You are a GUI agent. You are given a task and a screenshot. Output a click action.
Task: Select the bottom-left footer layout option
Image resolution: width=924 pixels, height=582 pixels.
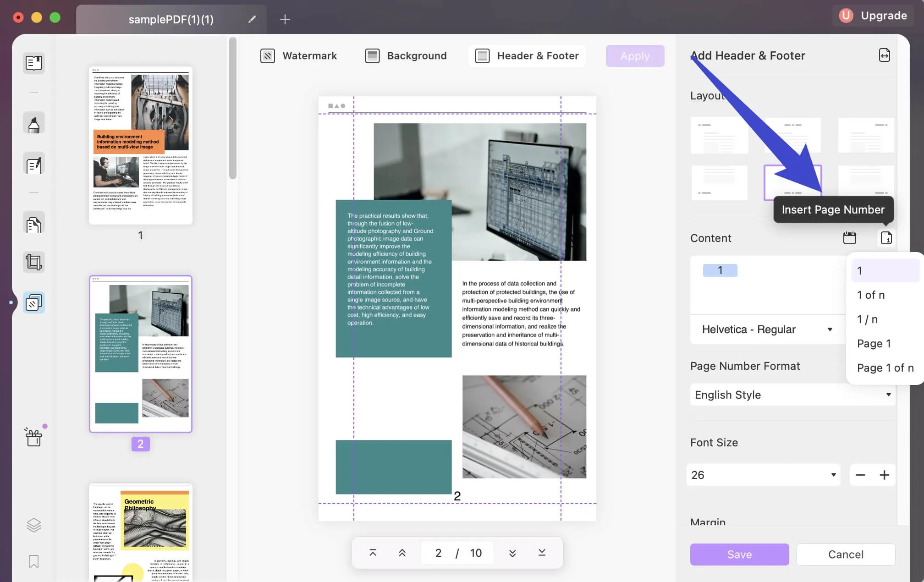click(719, 183)
